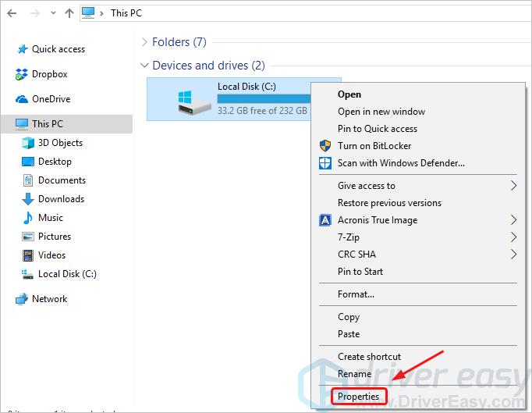The width and height of the screenshot is (532, 413).
Task: Select the 3D Objects folder icon
Action: tap(28, 143)
